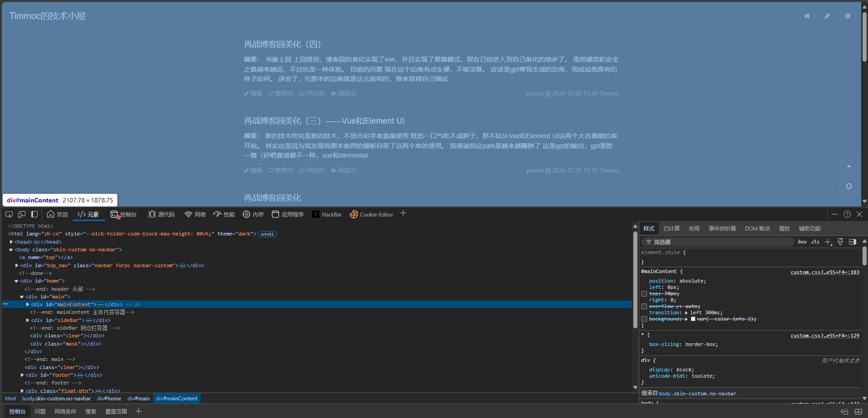Open post 再战博客园美化（四）

click(x=282, y=44)
